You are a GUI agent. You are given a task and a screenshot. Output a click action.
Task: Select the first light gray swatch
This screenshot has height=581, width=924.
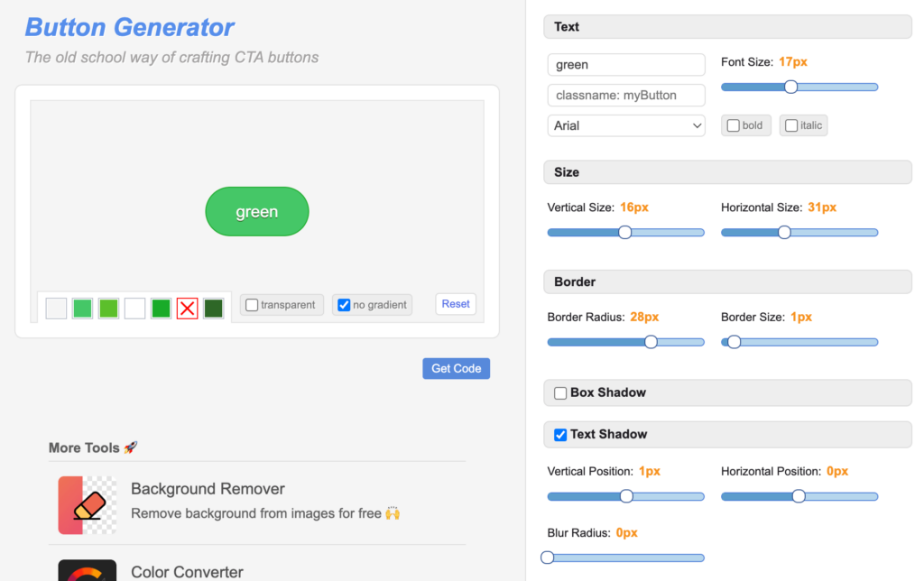pyautogui.click(x=56, y=309)
